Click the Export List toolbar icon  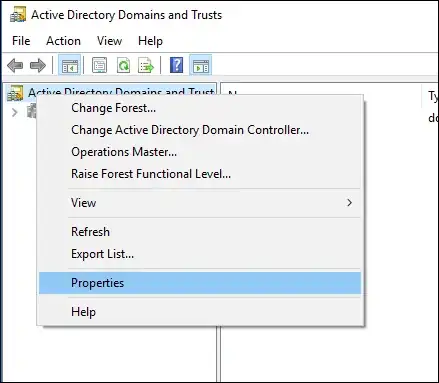[146, 65]
